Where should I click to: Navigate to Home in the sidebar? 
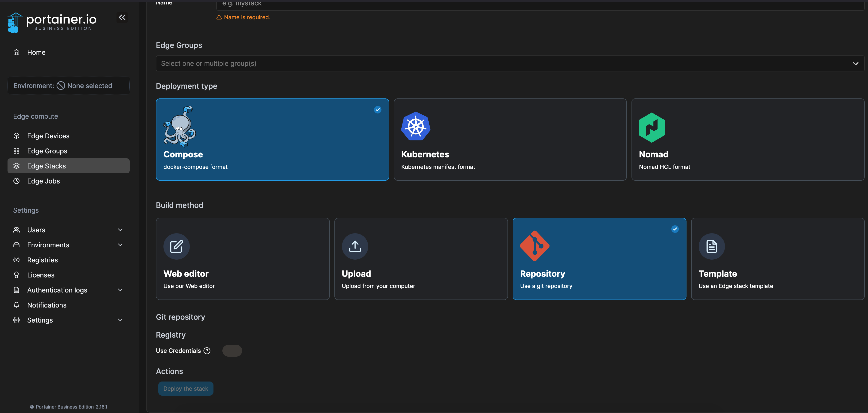tap(36, 52)
